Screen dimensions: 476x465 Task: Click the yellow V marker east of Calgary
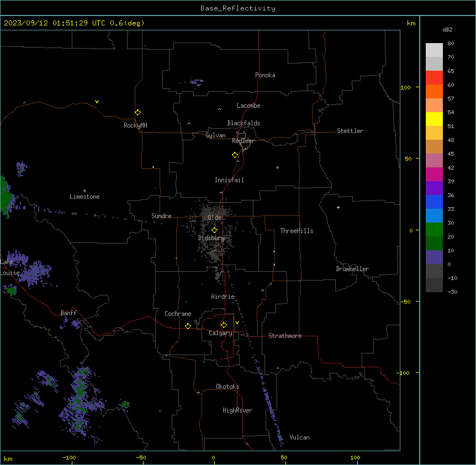(237, 323)
